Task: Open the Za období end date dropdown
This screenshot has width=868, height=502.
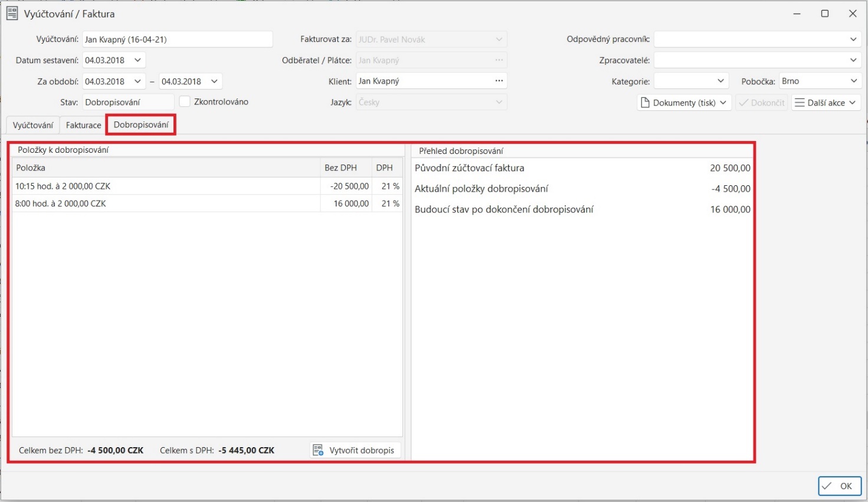Action: pyautogui.click(x=214, y=81)
